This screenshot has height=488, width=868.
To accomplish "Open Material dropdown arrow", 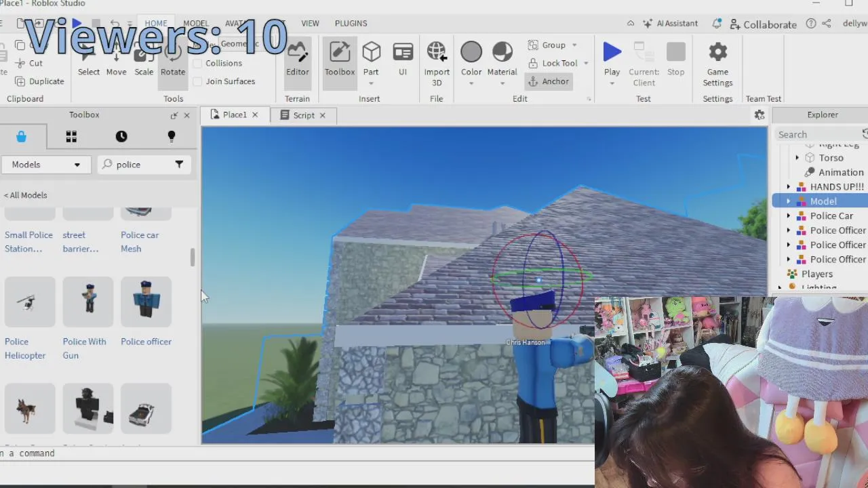I will [x=502, y=84].
